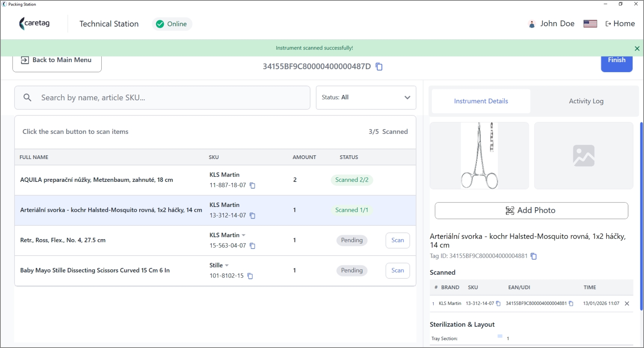Focus the search by name field
The image size is (644, 348).
coord(162,98)
